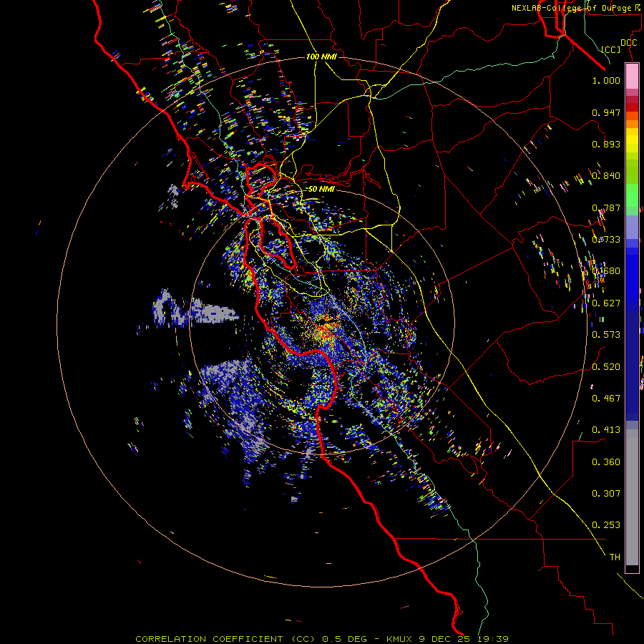Click the 0.307 scale value

pyautogui.click(x=606, y=494)
